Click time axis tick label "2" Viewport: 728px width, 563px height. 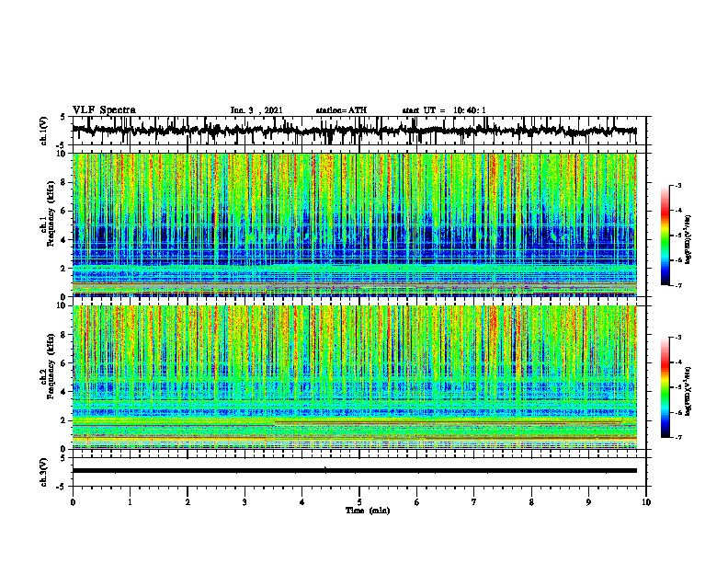[188, 502]
